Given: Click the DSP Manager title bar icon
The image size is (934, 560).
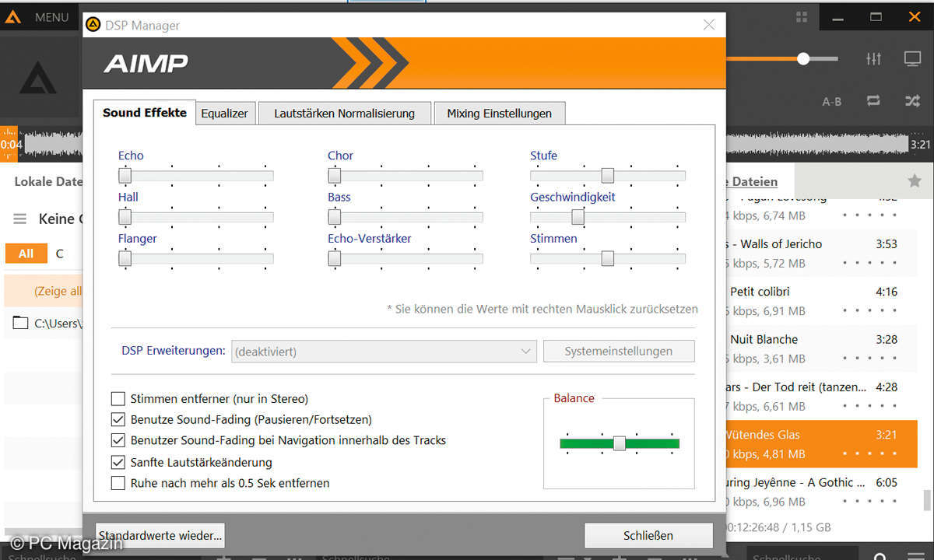Looking at the screenshot, I should click(x=93, y=25).
